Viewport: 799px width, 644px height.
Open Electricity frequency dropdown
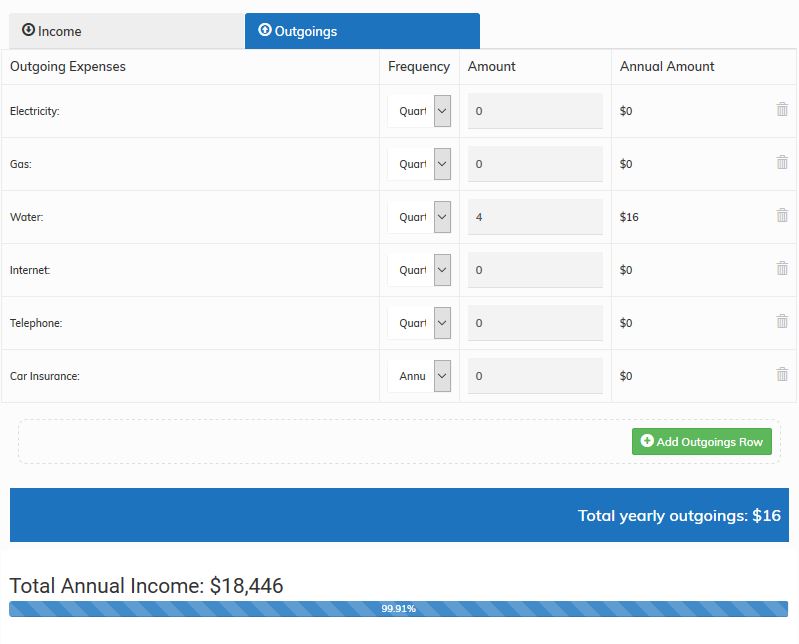point(419,111)
